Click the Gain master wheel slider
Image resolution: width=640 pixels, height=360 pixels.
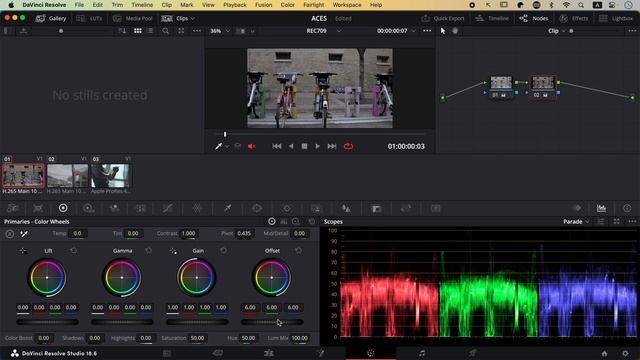[197, 322]
